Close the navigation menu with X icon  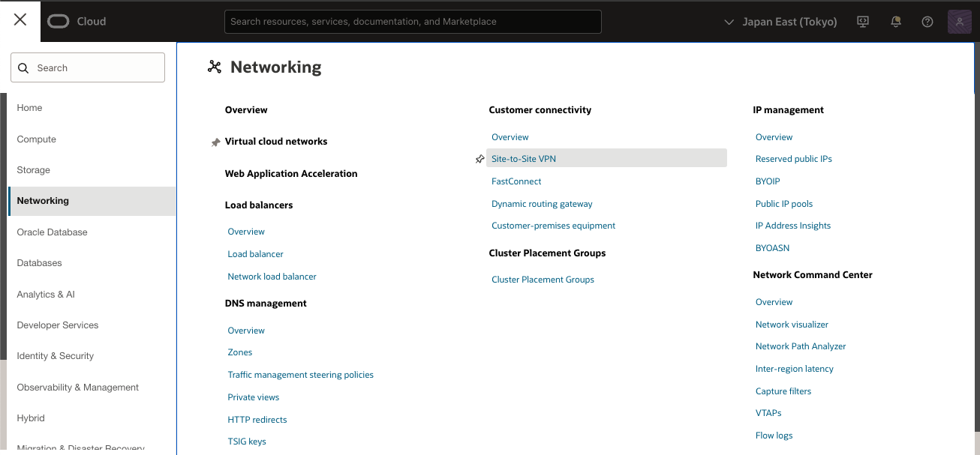pyautogui.click(x=20, y=20)
